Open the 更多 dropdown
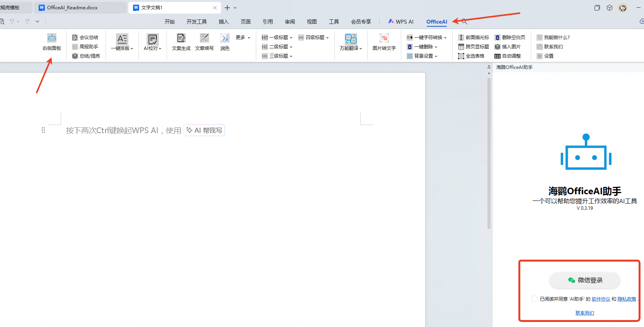 click(x=243, y=38)
